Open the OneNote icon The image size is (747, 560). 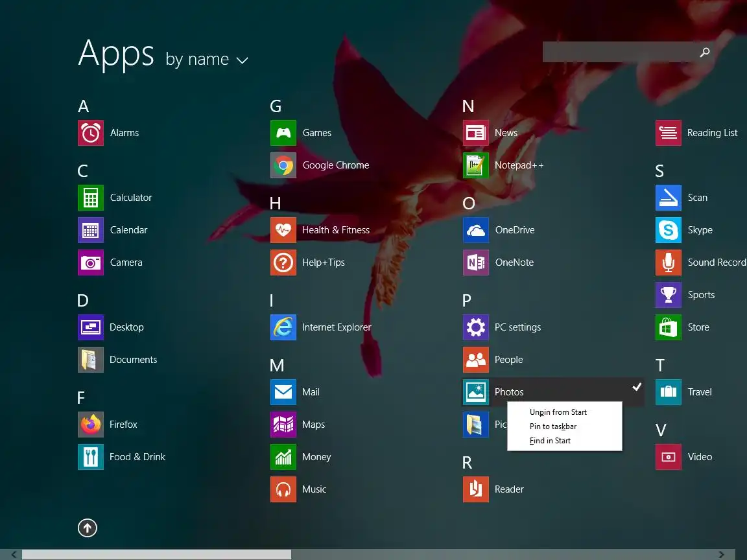475,262
